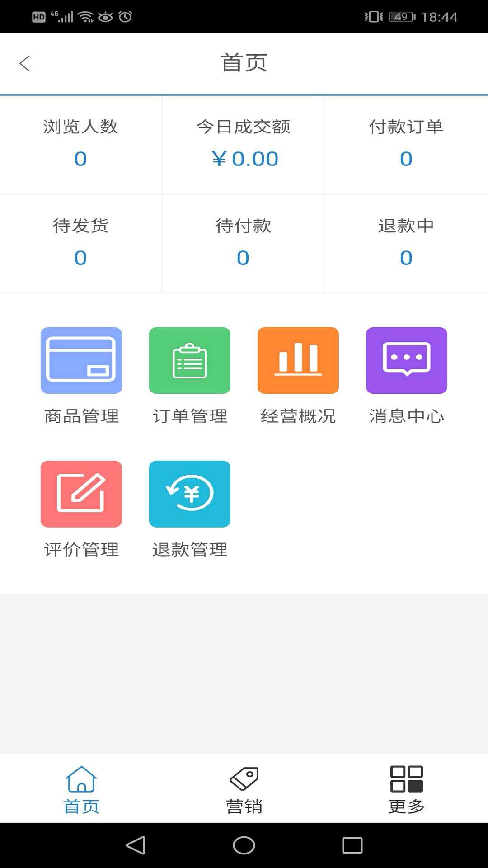View the 浏览人数 visitor count tile

pyautogui.click(x=81, y=145)
